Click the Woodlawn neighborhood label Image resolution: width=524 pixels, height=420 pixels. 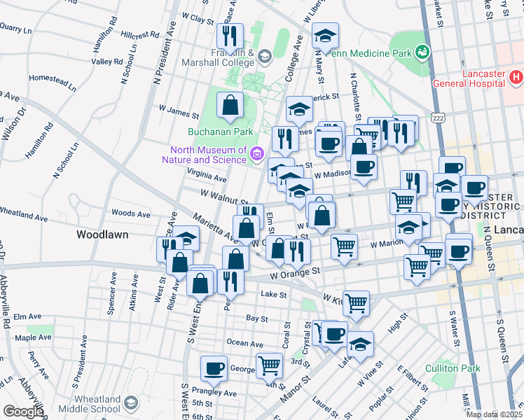click(x=102, y=234)
